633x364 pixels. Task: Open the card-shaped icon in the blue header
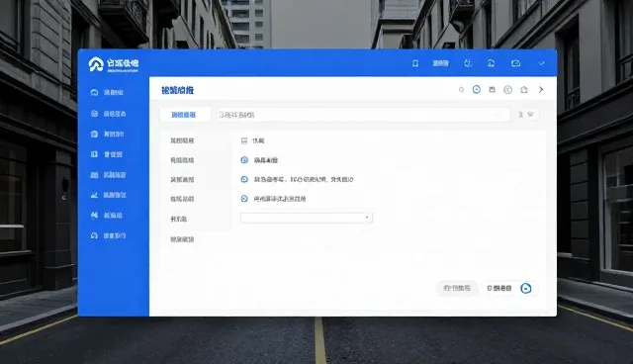click(x=515, y=63)
